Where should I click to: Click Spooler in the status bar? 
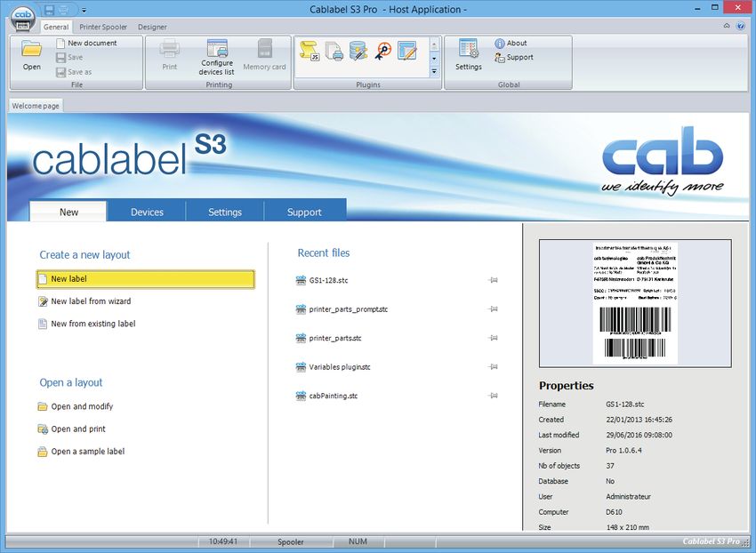click(x=291, y=541)
